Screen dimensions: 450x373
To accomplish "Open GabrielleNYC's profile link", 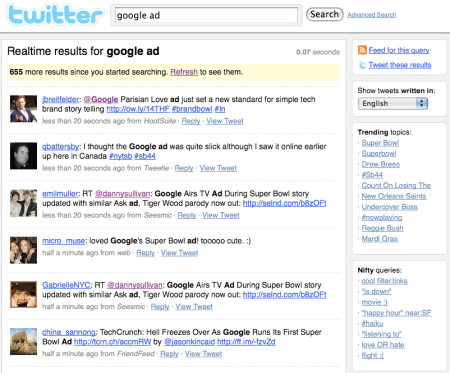I will 66,285.
